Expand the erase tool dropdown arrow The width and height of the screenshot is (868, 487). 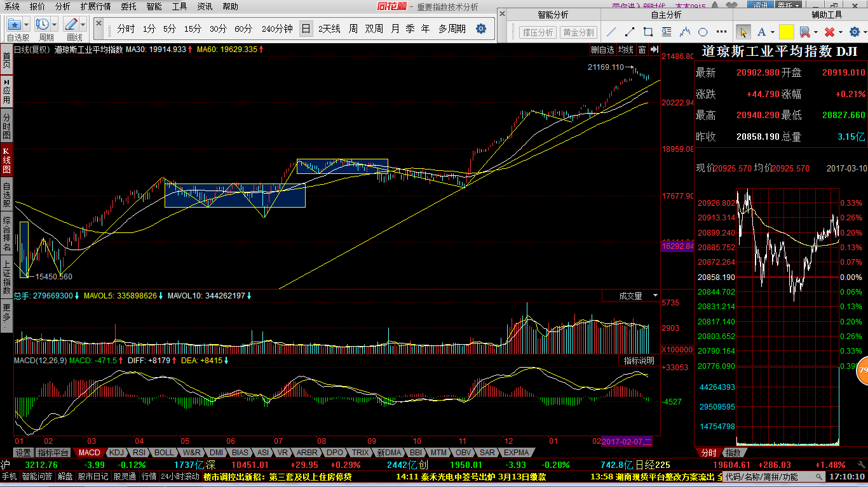(x=815, y=32)
